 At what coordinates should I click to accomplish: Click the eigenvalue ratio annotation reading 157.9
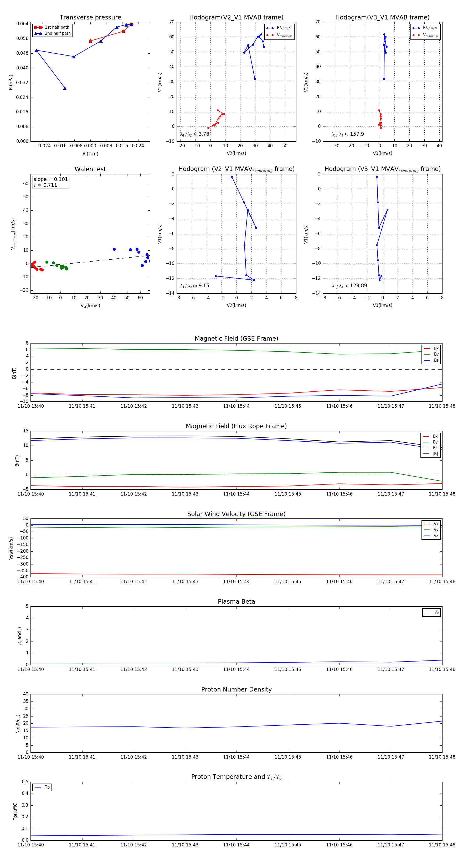coord(348,134)
